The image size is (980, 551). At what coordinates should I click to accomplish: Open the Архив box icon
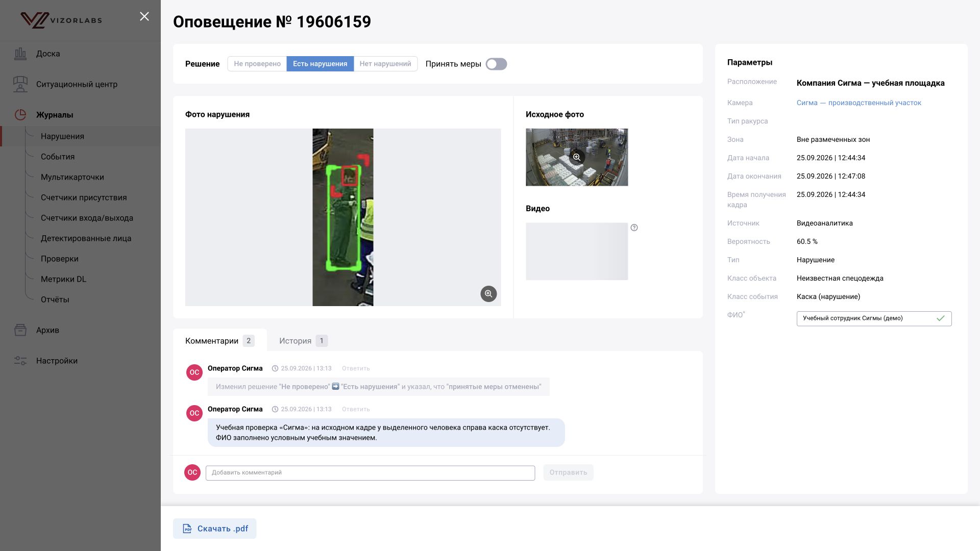point(20,330)
